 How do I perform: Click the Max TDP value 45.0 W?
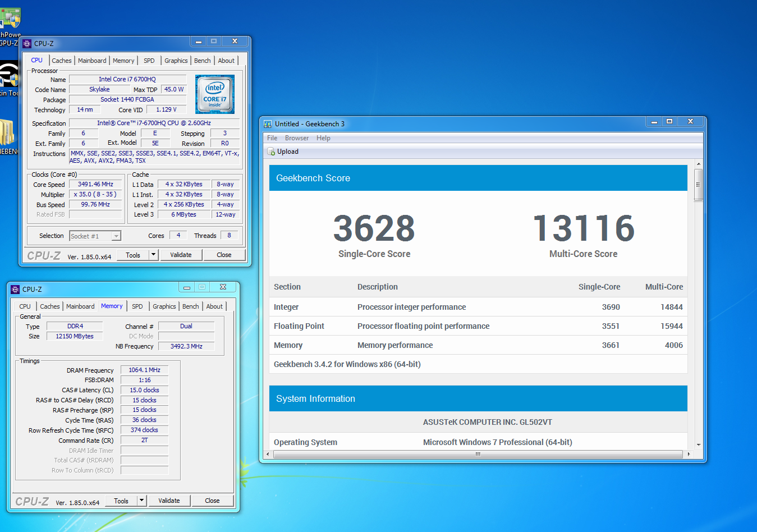[x=173, y=89]
